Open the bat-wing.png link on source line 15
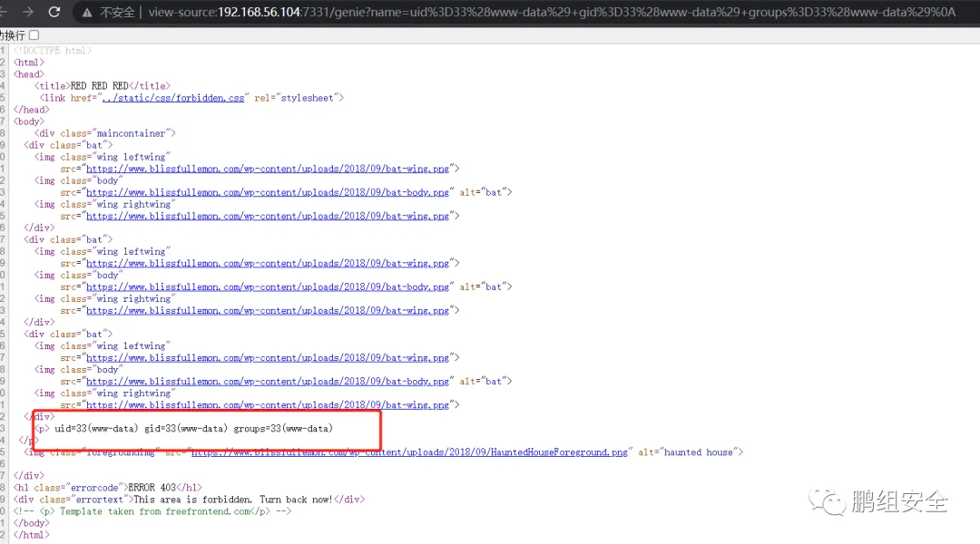This screenshot has width=980, height=544. [x=268, y=216]
